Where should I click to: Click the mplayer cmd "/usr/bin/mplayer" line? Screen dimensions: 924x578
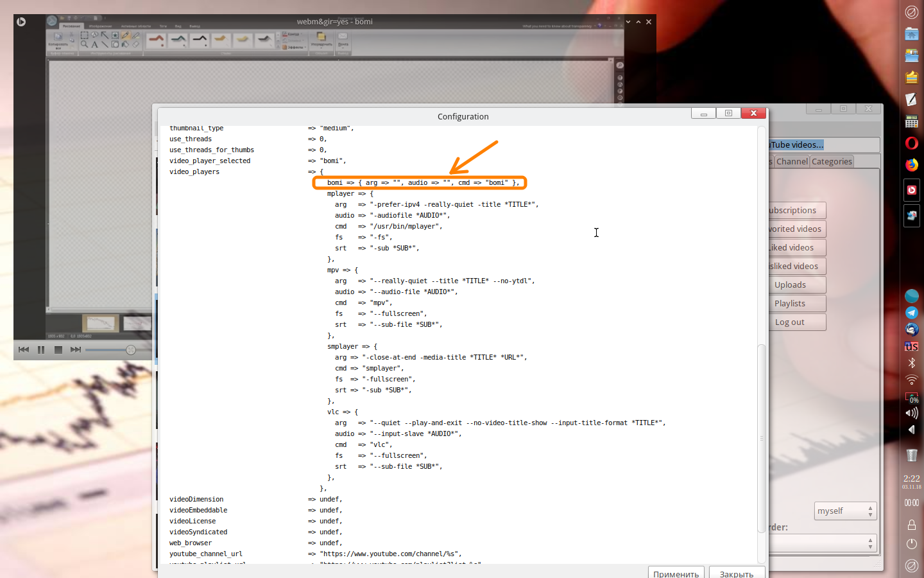(x=388, y=227)
